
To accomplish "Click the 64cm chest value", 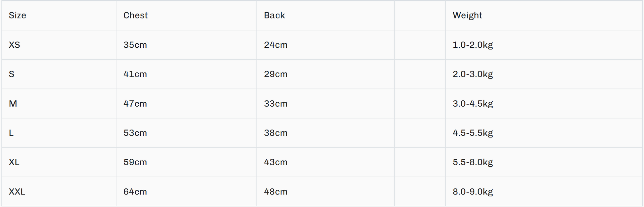I will (135, 192).
